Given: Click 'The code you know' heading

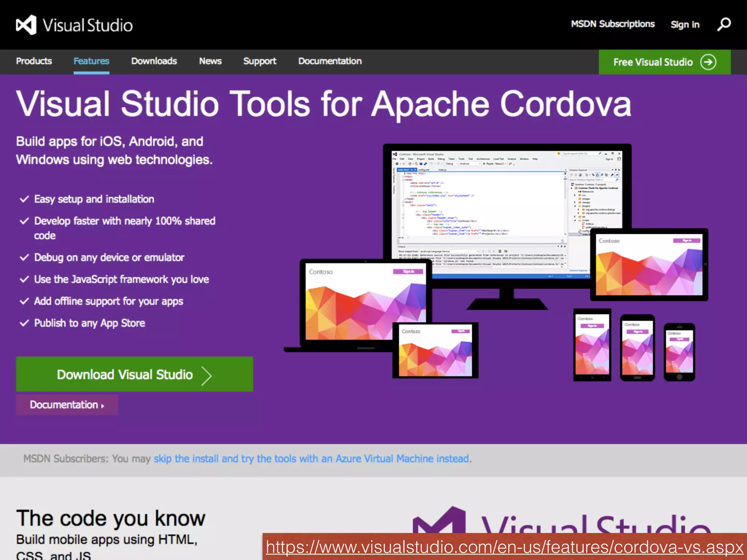Looking at the screenshot, I should [x=111, y=518].
